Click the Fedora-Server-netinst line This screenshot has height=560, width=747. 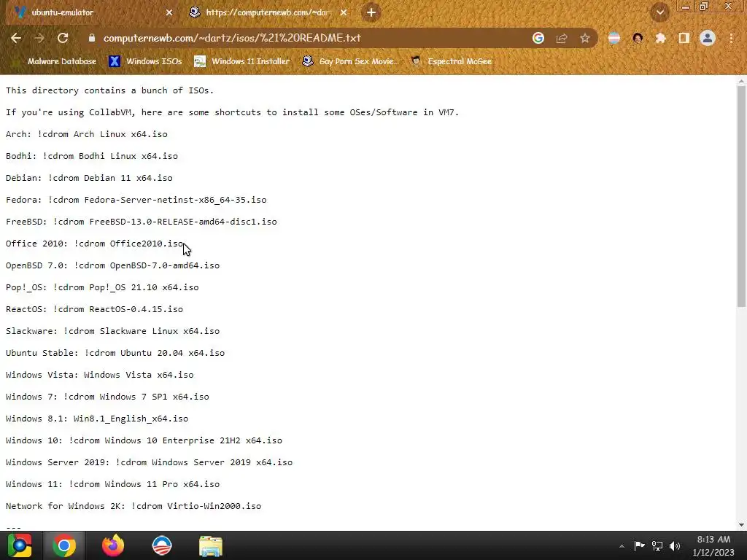tap(136, 200)
